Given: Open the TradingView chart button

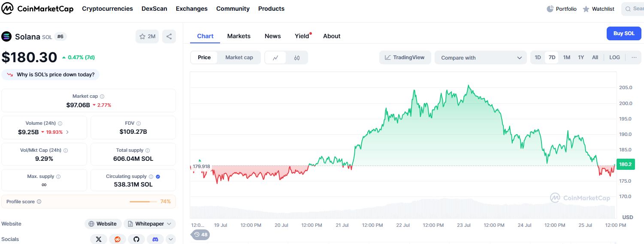Looking at the screenshot, I should [x=405, y=57].
